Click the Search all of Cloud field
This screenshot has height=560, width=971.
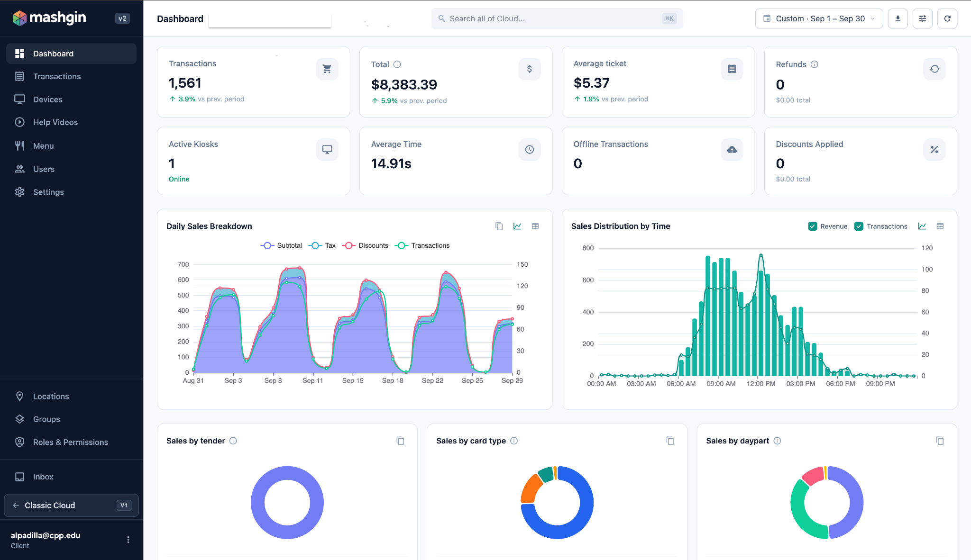coord(557,18)
